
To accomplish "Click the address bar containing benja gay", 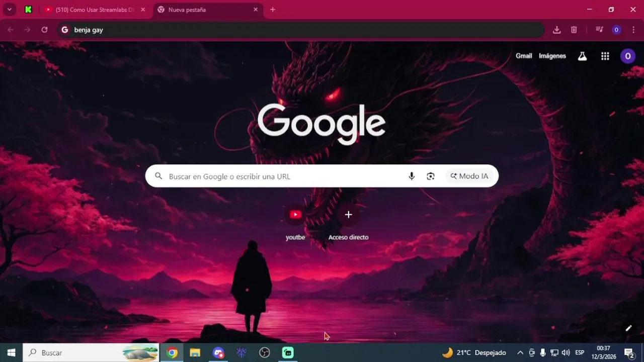I will pos(301,30).
